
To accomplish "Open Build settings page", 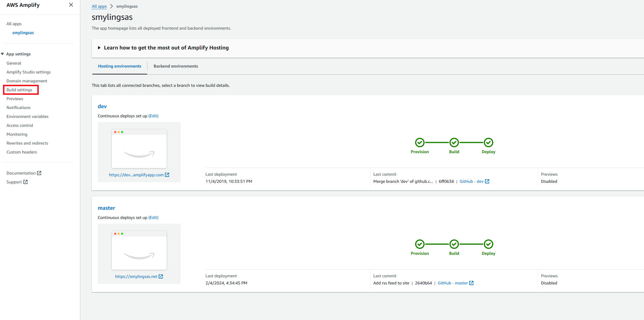I will coord(19,90).
